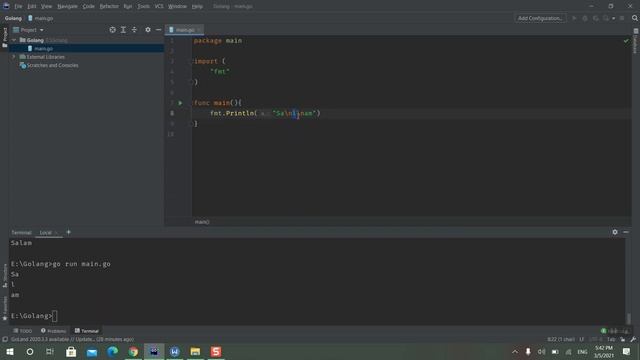Click inside the "Sa\nl\nam" string
The height and width of the screenshot is (360, 640).
(x=296, y=113)
